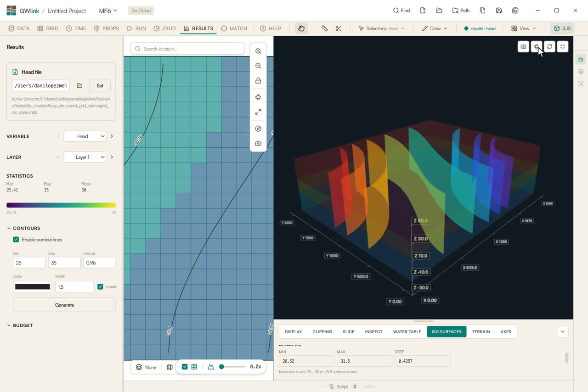Click the Search location field
This screenshot has width=588, height=392.
pyautogui.click(x=187, y=49)
